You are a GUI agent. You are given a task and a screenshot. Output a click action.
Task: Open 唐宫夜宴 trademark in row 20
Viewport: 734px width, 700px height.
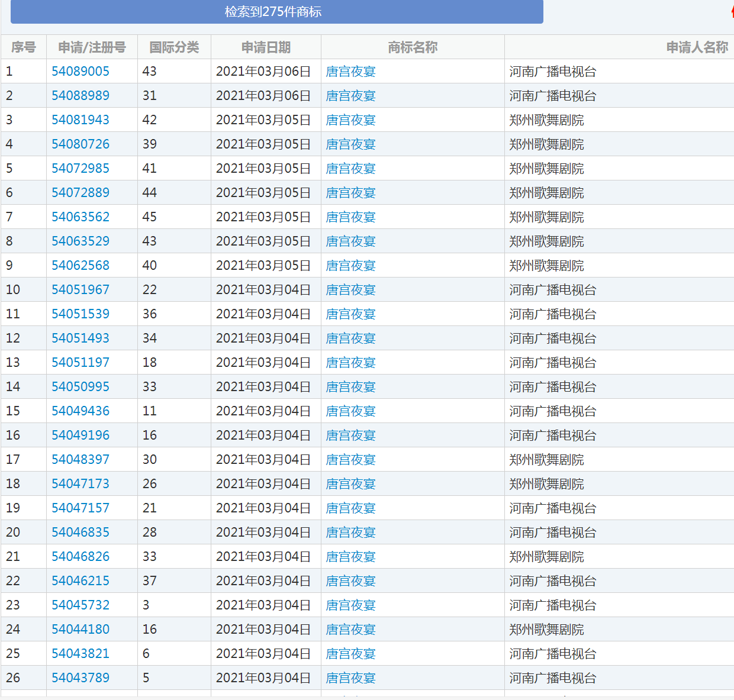351,533
